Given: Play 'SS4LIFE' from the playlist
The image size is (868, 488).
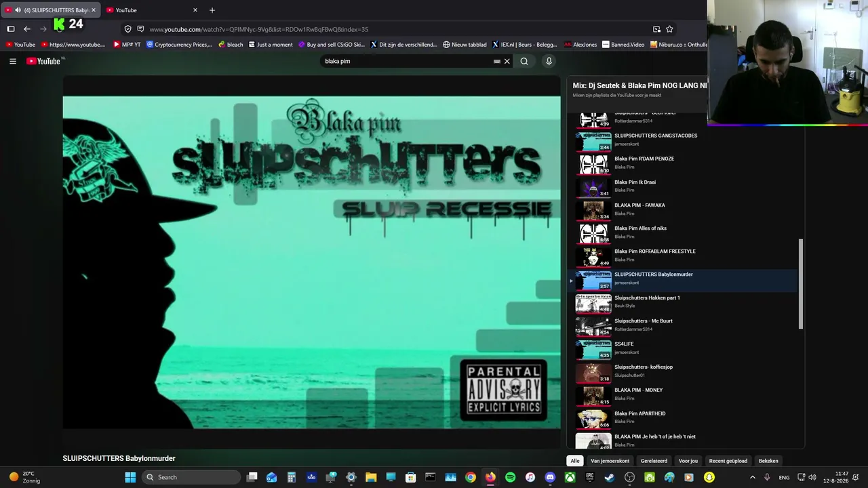Looking at the screenshot, I should point(684,348).
